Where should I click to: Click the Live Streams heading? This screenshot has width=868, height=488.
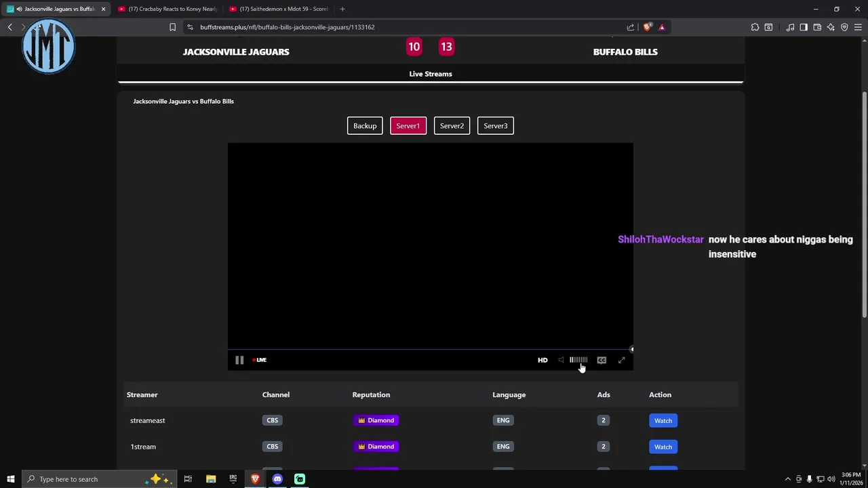(x=431, y=74)
